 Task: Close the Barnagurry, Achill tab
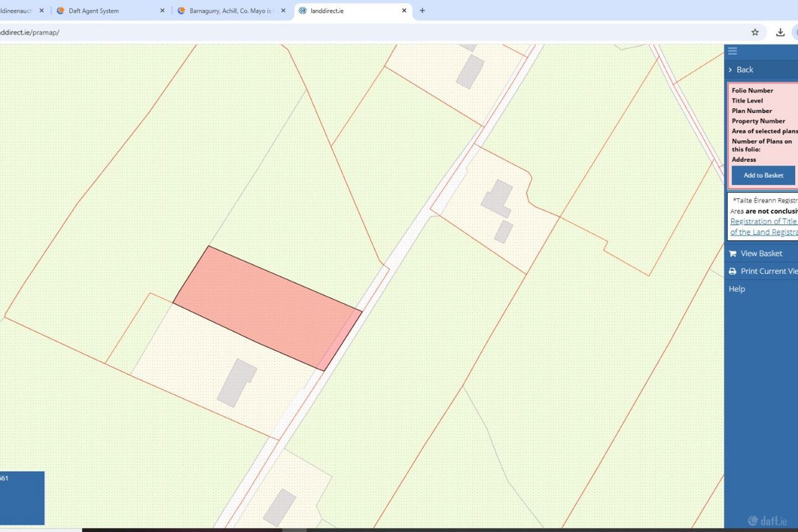(x=283, y=11)
